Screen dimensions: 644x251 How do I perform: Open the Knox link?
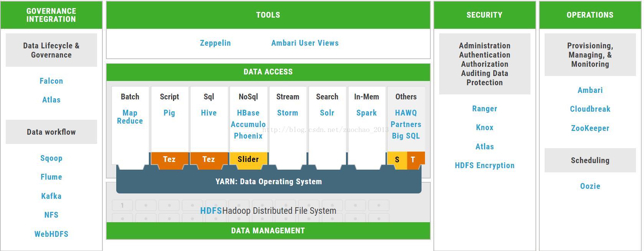click(x=484, y=127)
